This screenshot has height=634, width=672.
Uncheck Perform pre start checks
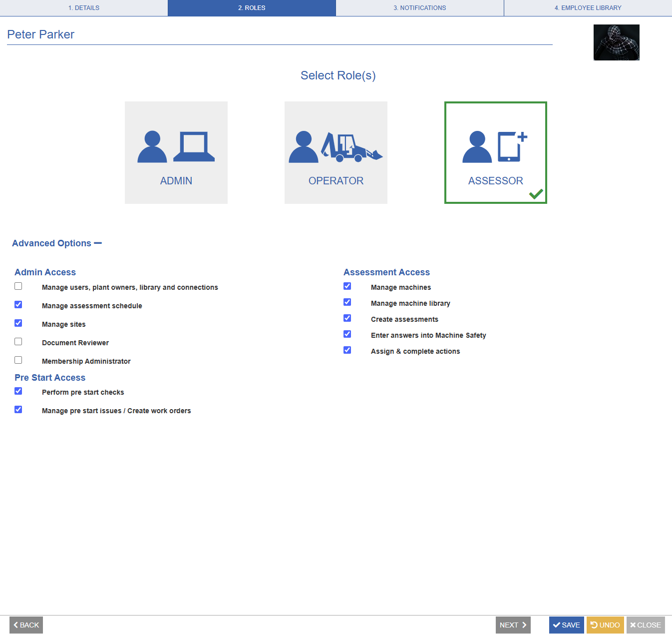click(18, 391)
